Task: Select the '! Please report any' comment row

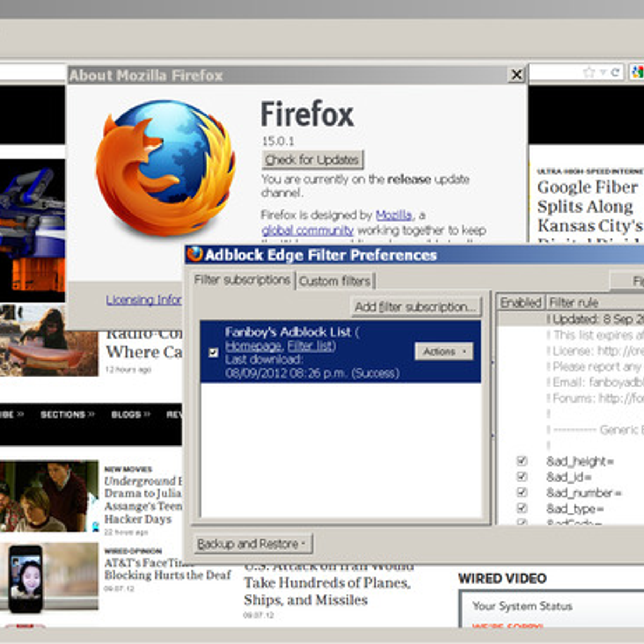Action: tap(570, 367)
